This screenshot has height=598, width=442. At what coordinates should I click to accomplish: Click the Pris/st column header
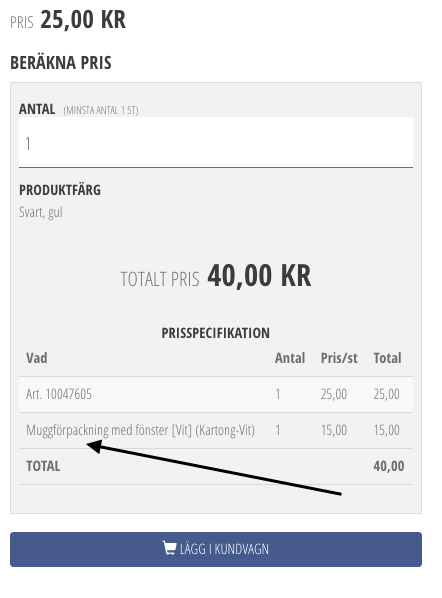[x=339, y=358]
